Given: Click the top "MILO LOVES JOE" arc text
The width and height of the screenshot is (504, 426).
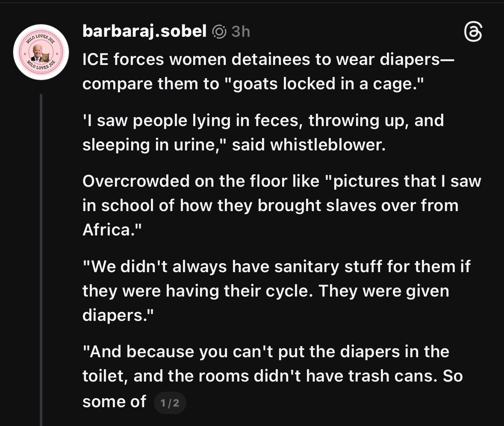Looking at the screenshot, I should [x=41, y=38].
